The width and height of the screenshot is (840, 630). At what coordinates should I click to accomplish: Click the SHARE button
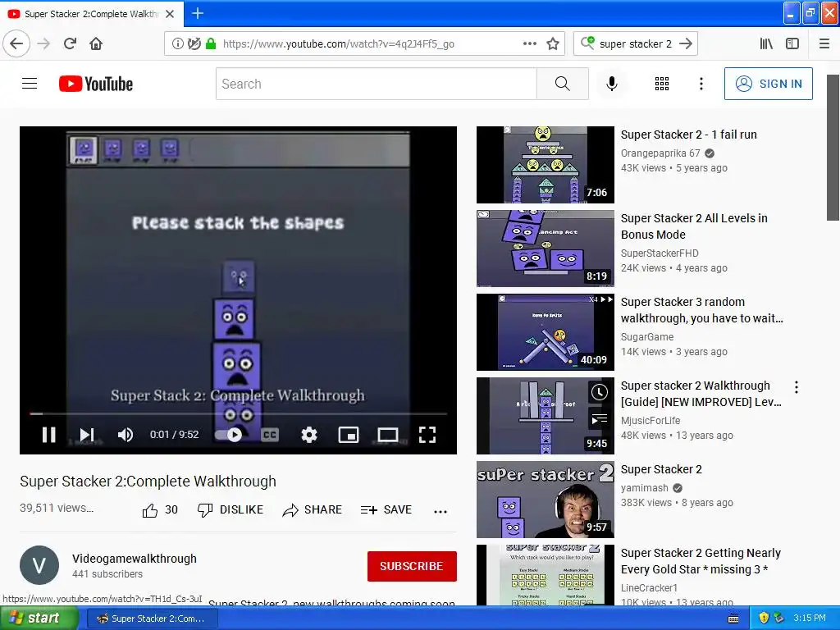coord(313,510)
